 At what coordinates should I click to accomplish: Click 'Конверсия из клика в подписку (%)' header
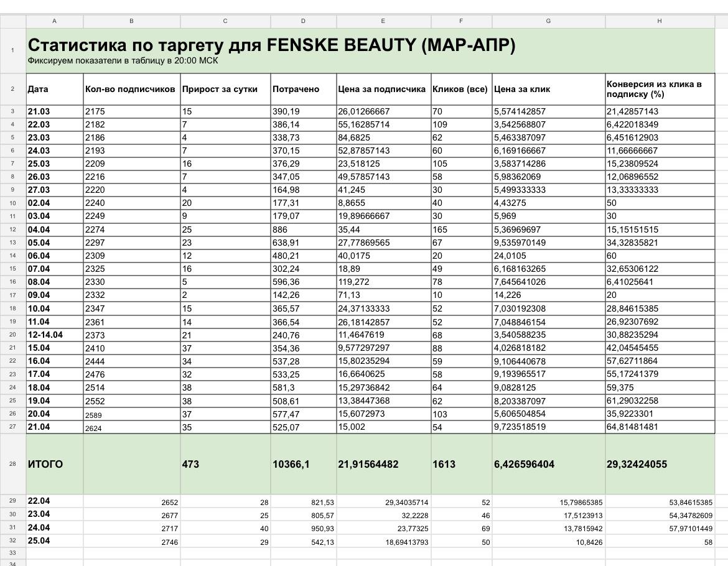pos(660,89)
